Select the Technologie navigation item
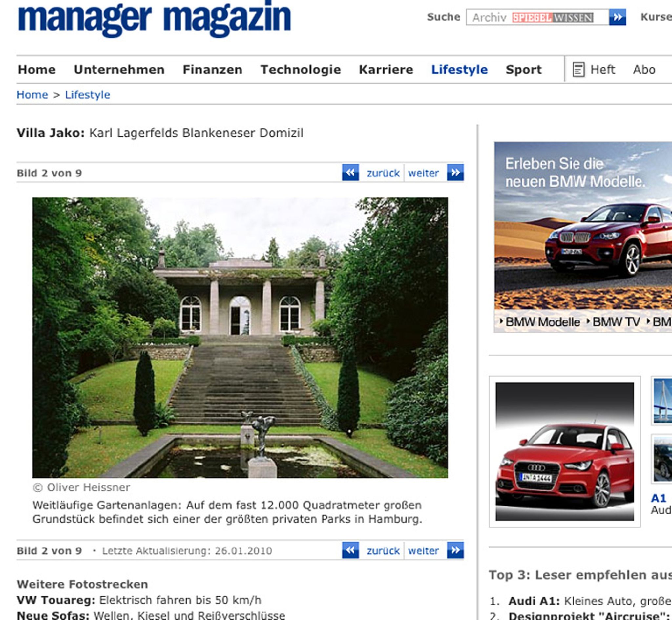The image size is (672, 620). click(301, 70)
